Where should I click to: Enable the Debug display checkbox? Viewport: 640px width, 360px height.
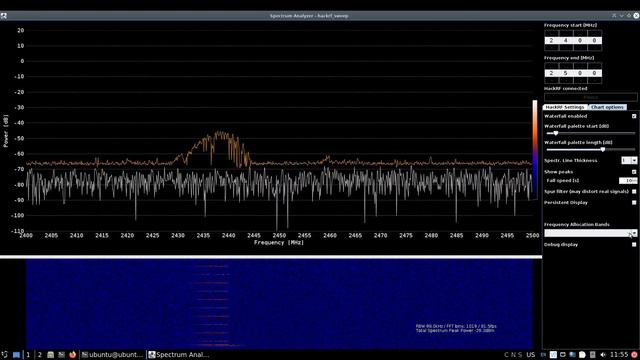634,244
